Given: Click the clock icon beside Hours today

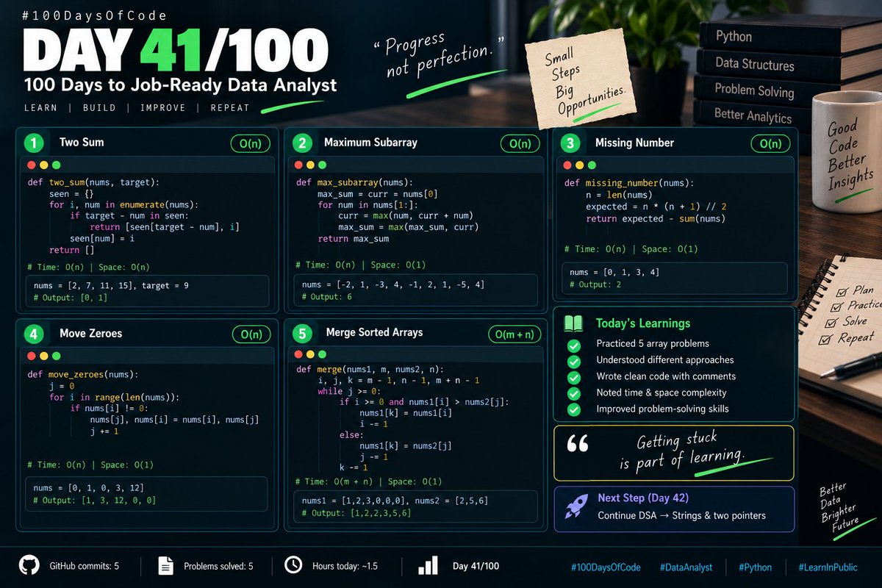Looking at the screenshot, I should (x=293, y=564).
